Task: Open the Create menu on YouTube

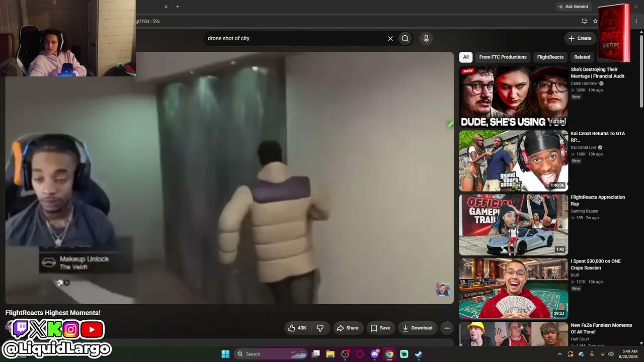Action: point(580,38)
